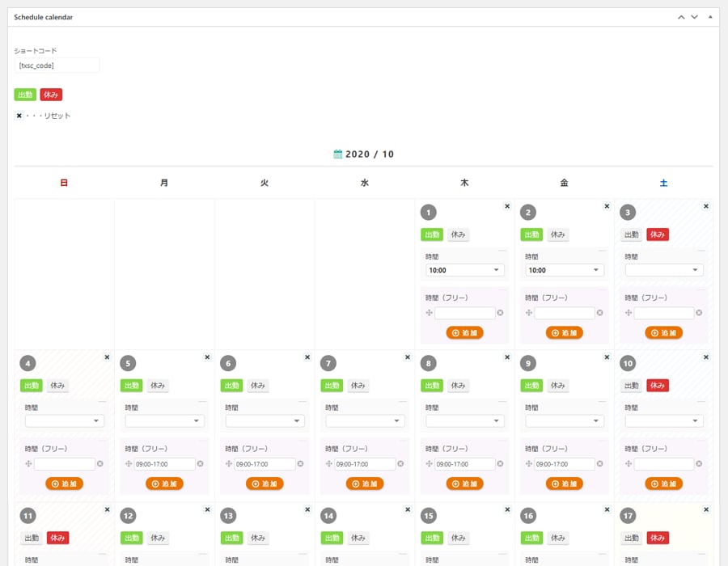This screenshot has width=728, height=566.
Task: Click the red 休み legend label
Action: coord(51,95)
